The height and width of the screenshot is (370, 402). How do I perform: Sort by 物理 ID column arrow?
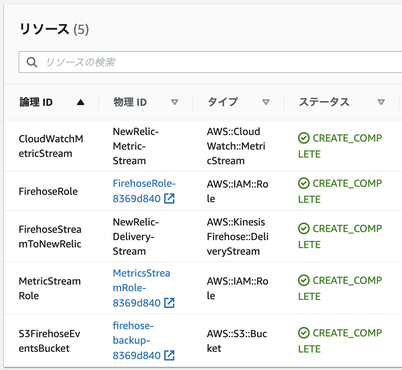[x=175, y=102]
